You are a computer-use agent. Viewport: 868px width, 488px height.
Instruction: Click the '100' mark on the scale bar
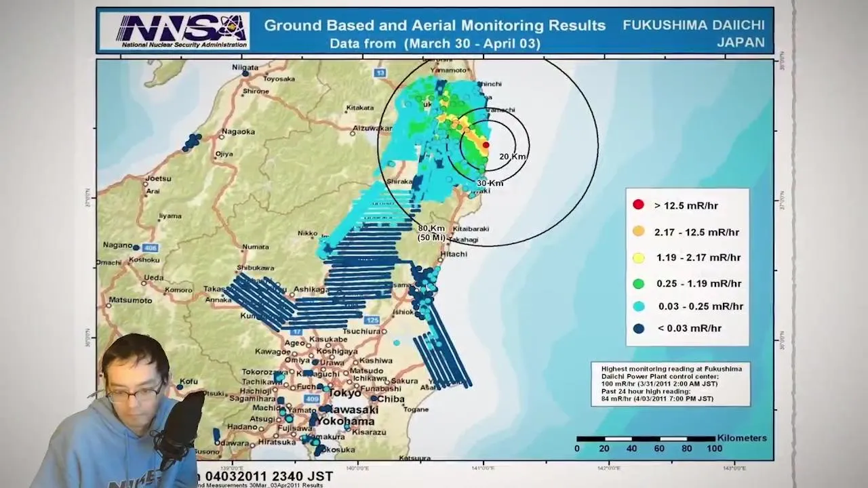[x=714, y=449]
